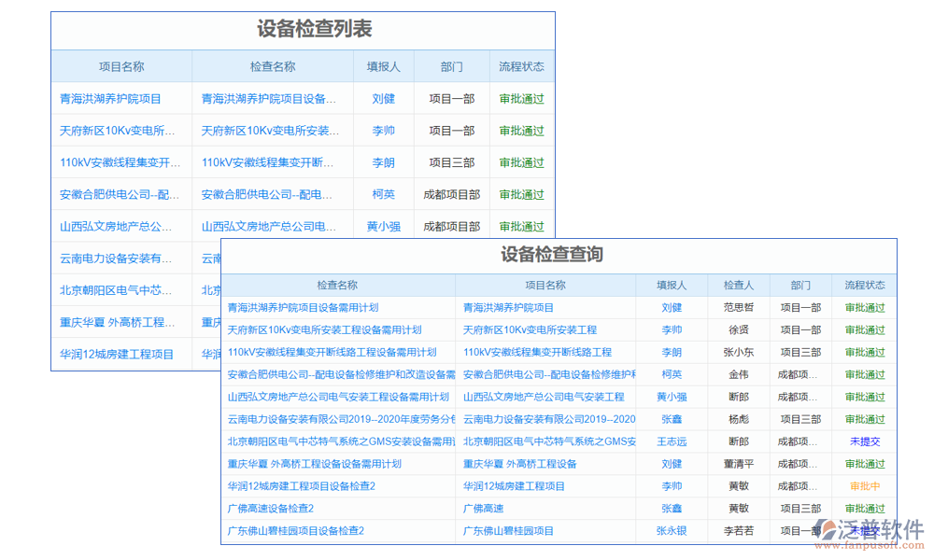Select 成都项目部 department cell of 安徽合肥供电公司 row
934x560 pixels.
pyautogui.click(x=452, y=194)
